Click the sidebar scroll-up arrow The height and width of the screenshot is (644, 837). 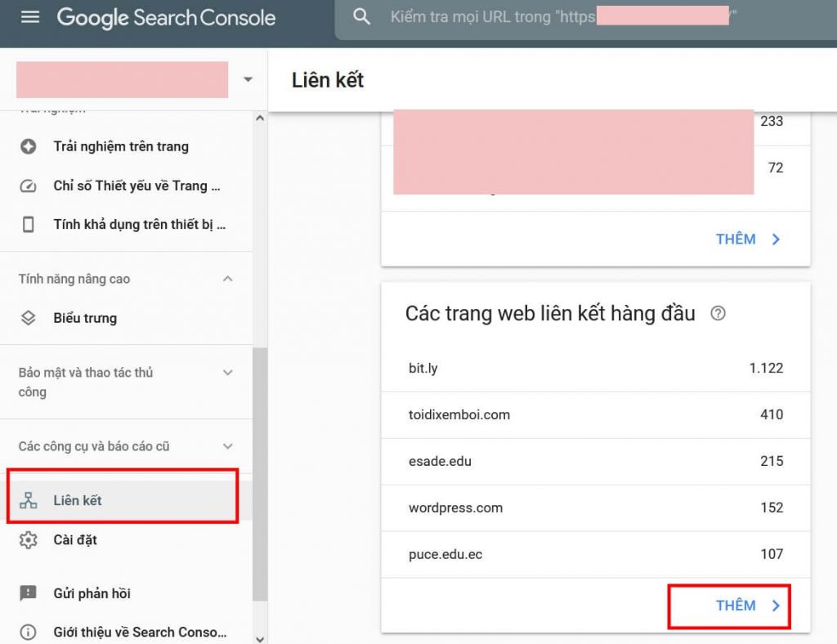pyautogui.click(x=260, y=118)
